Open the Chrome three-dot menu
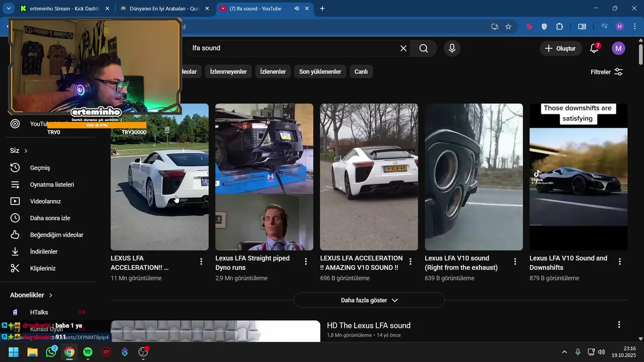This screenshot has height=362, width=644. coord(635,27)
